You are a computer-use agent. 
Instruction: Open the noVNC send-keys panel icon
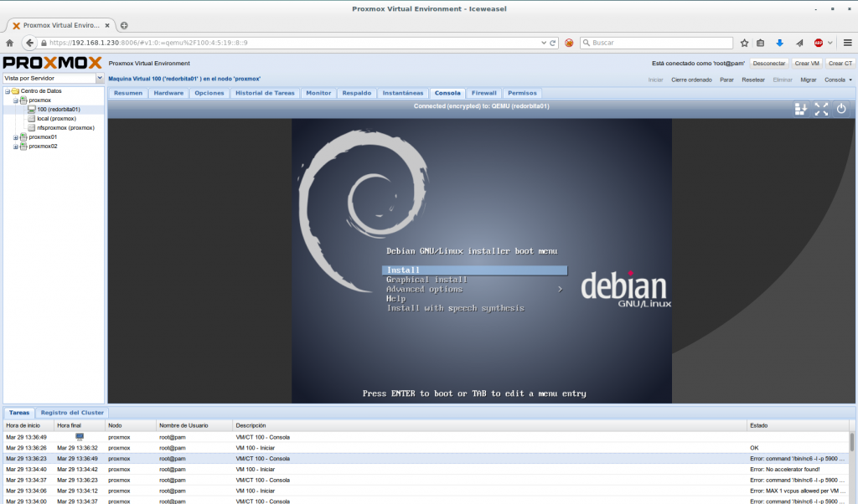[x=801, y=108]
